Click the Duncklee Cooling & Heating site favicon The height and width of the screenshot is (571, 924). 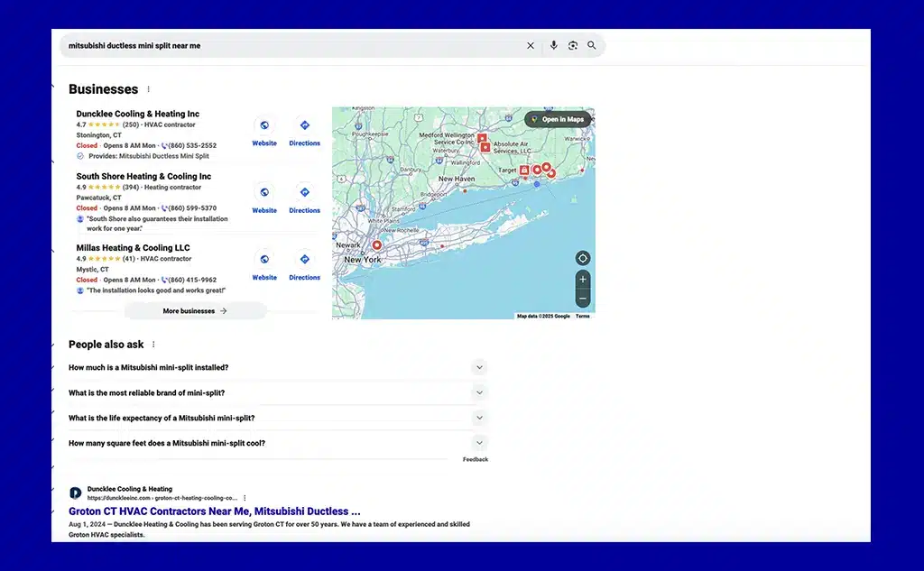tap(76, 493)
